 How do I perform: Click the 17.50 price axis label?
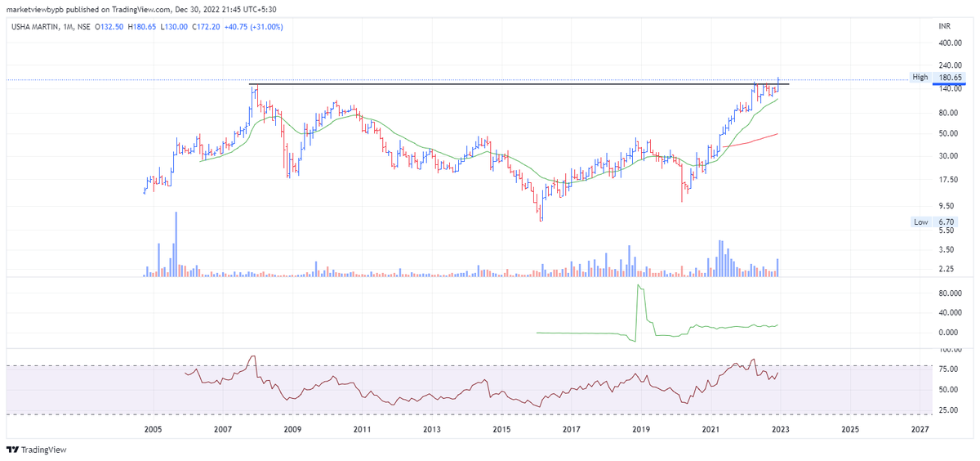click(948, 179)
